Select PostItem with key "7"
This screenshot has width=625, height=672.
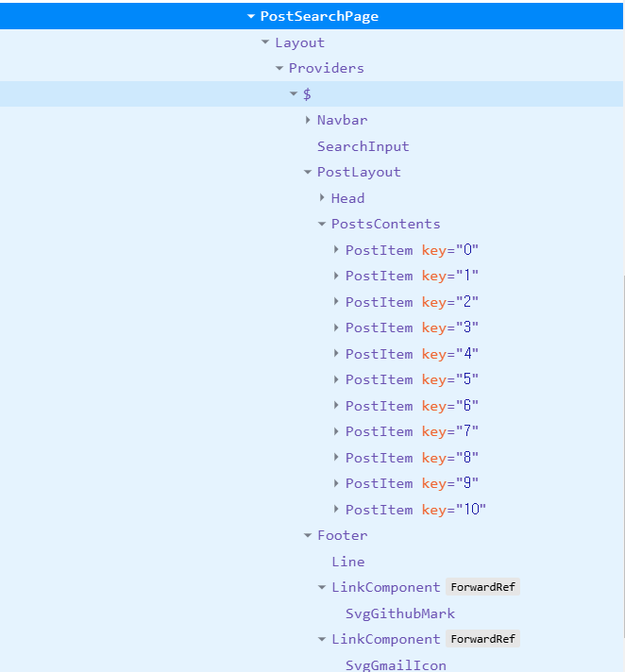(x=412, y=431)
